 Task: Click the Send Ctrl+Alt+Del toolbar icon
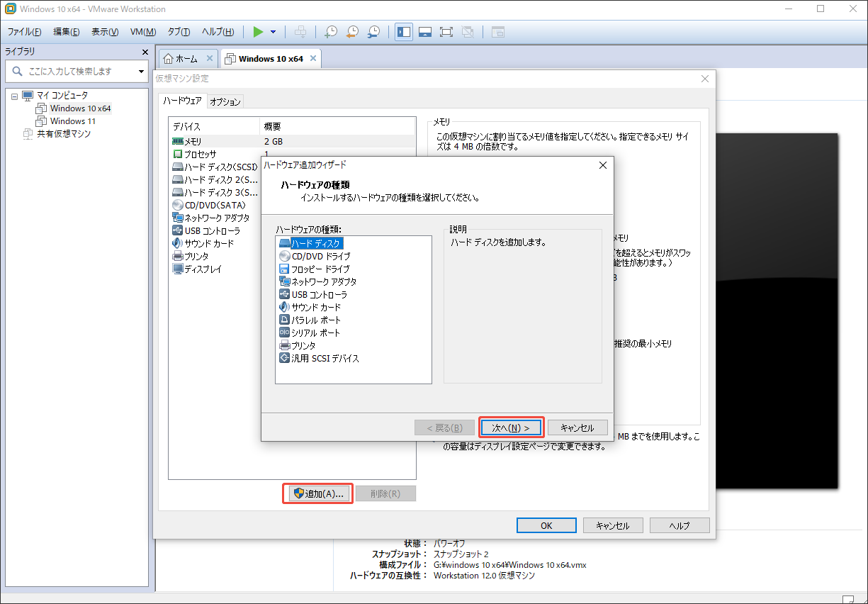tap(300, 32)
